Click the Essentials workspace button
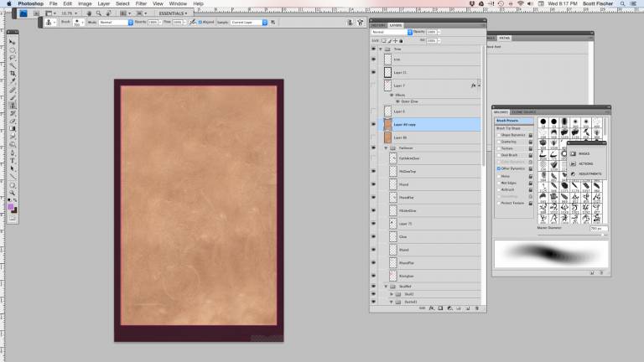The height and width of the screenshot is (362, 644). point(173,13)
